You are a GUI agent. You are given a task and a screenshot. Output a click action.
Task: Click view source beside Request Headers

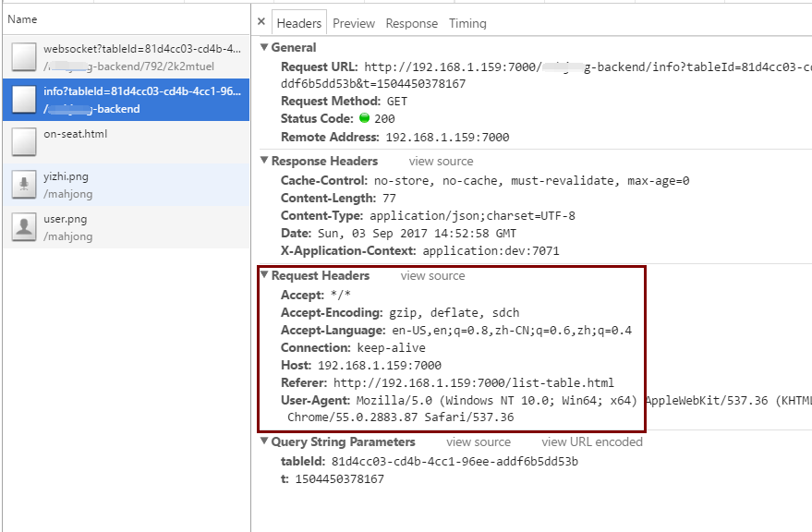pyautogui.click(x=433, y=275)
